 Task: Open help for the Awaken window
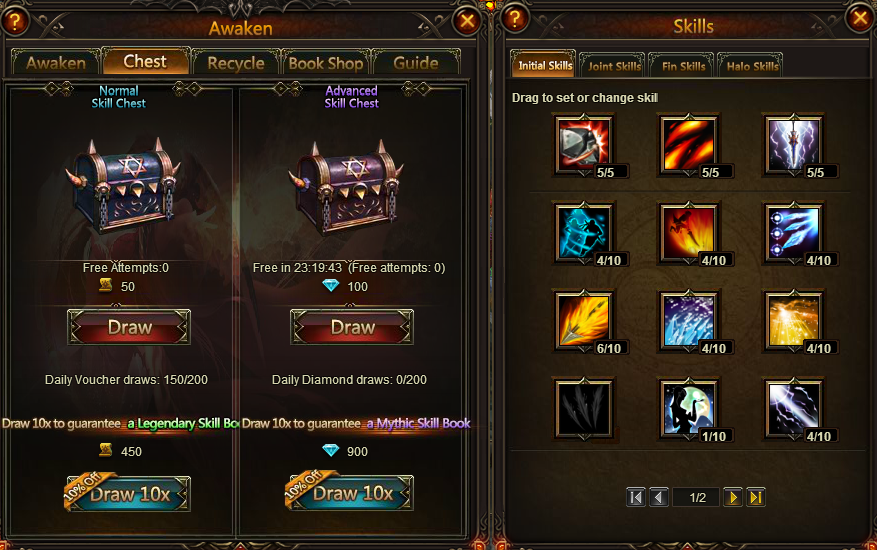click(16, 21)
